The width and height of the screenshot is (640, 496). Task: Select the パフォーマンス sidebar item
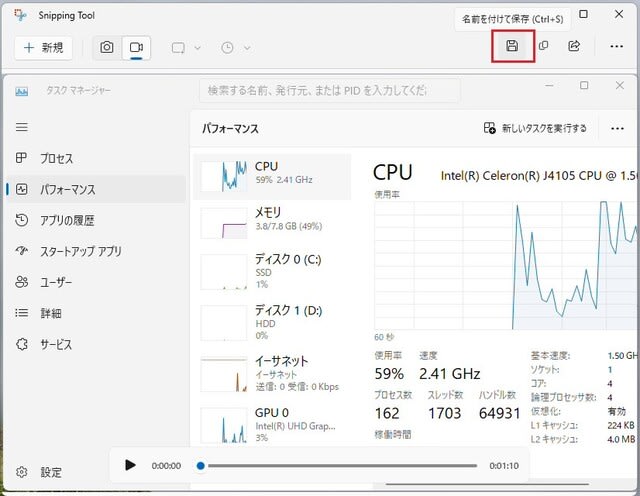pos(96,189)
